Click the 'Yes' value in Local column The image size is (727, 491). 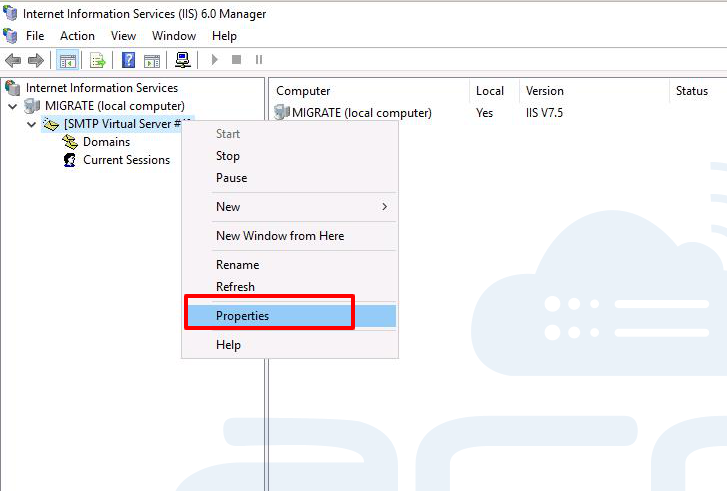click(x=484, y=113)
